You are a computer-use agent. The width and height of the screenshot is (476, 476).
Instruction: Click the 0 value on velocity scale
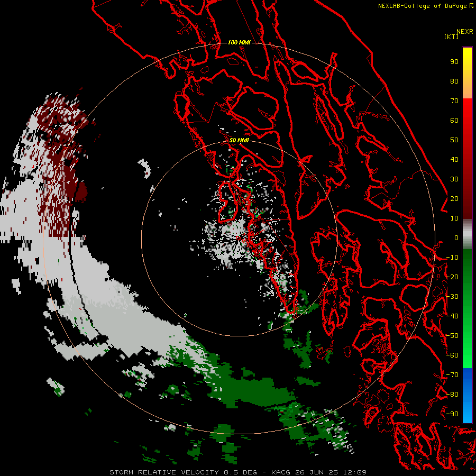(456, 238)
